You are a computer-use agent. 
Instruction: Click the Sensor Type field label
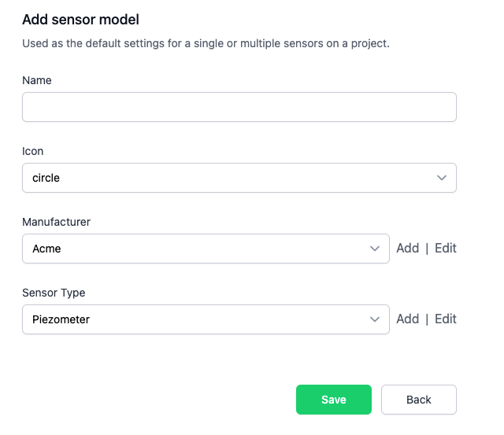[x=54, y=293]
